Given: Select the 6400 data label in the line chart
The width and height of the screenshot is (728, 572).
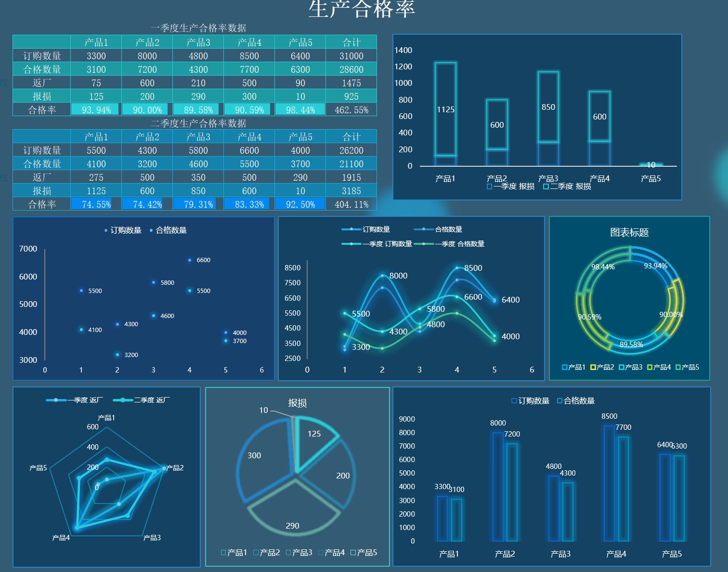Looking at the screenshot, I should click(510, 300).
